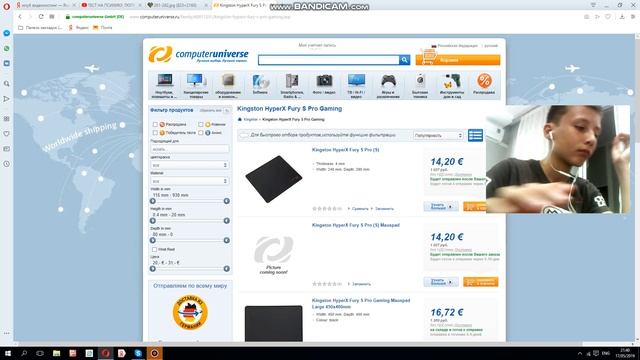Open WhatsApp in Opera sidebar
The image size is (640, 360).
point(7,48)
